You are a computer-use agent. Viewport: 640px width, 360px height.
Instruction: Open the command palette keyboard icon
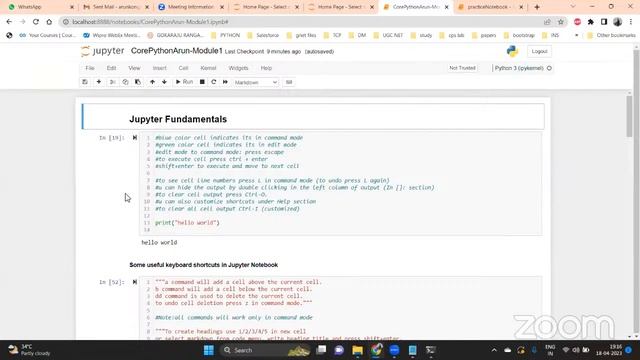coord(289,82)
